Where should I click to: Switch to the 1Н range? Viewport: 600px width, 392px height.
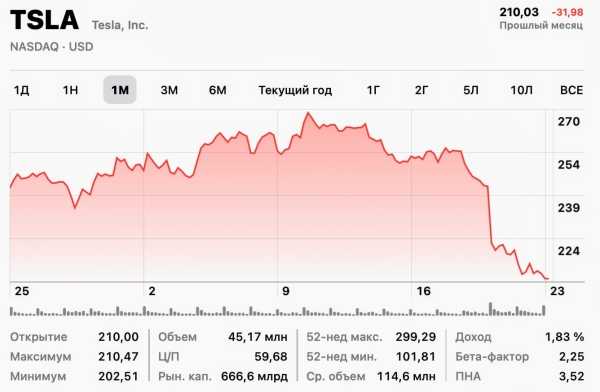tap(70, 90)
